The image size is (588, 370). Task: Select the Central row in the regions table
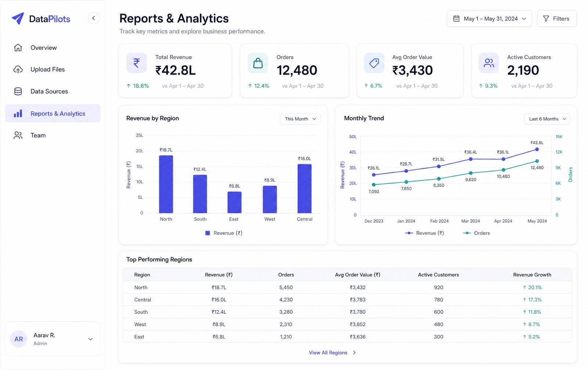(x=347, y=300)
